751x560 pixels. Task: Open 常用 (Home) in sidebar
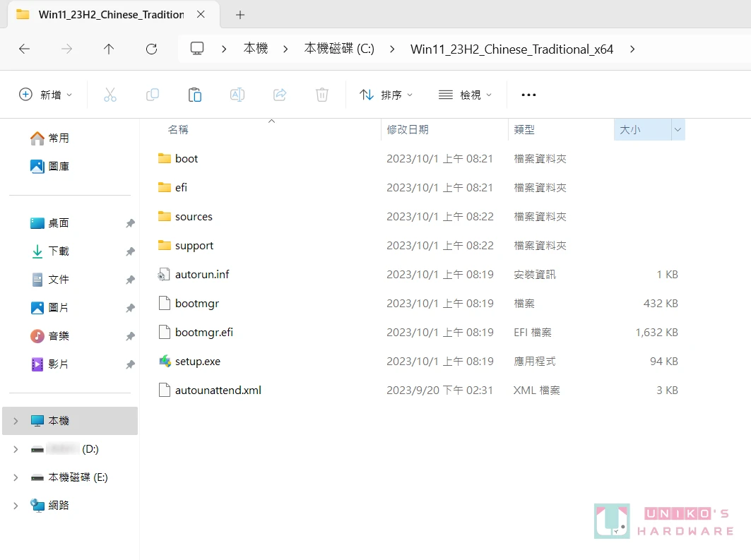50,138
